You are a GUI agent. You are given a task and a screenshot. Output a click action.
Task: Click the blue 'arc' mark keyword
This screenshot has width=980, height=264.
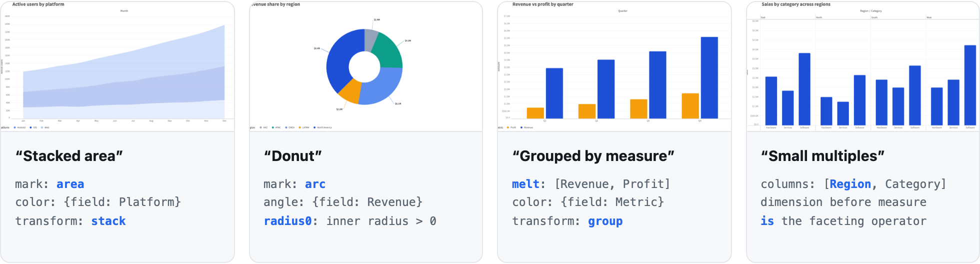(315, 184)
